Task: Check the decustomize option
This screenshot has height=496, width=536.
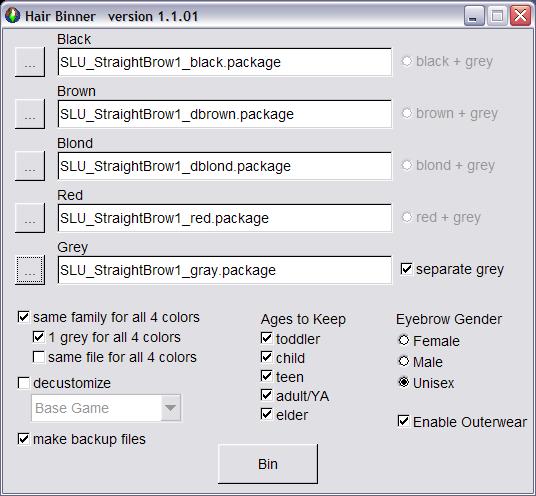Action: 23,383
